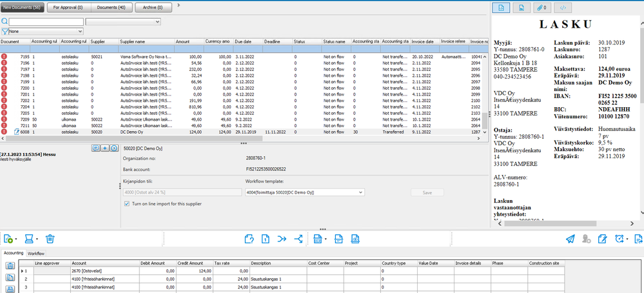Select the Visma Software Oy Nova row
This screenshot has width=644, height=293.
coord(242,56)
